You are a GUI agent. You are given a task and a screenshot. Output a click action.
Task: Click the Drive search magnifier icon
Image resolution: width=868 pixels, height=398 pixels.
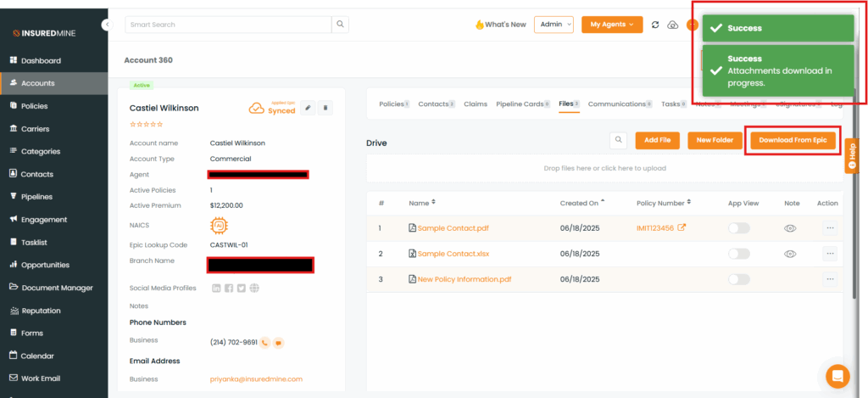click(618, 140)
